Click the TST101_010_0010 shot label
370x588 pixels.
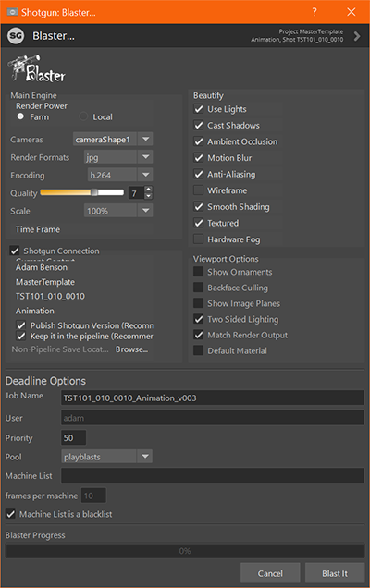point(50,296)
